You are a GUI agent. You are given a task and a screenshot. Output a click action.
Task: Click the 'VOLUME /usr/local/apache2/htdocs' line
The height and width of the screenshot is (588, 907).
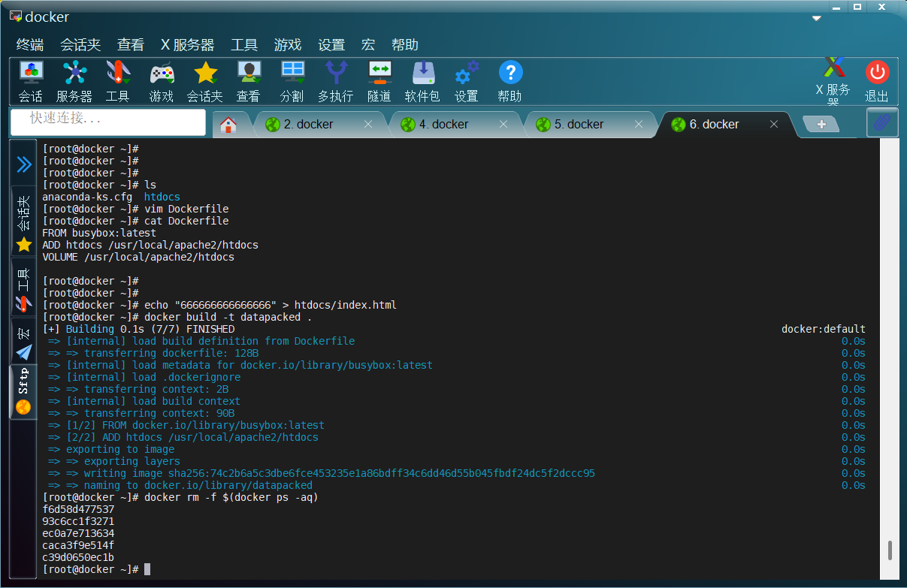click(138, 257)
